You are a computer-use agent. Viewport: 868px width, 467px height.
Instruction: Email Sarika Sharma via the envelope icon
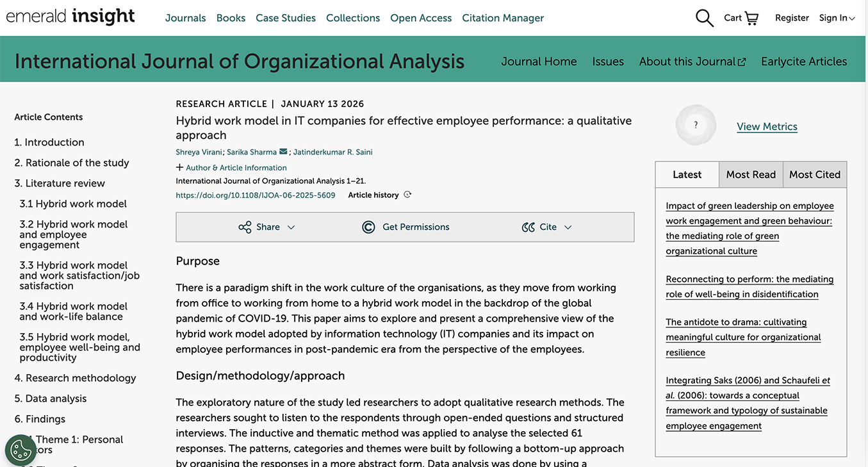click(283, 152)
